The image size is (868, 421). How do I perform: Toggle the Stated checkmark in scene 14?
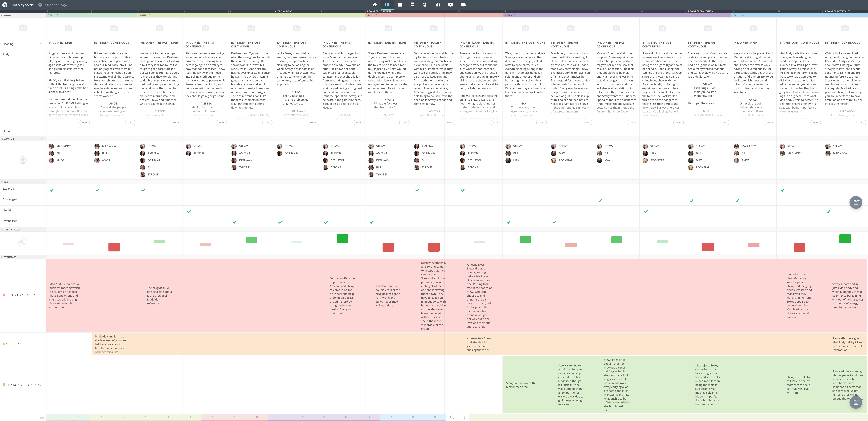(x=646, y=212)
